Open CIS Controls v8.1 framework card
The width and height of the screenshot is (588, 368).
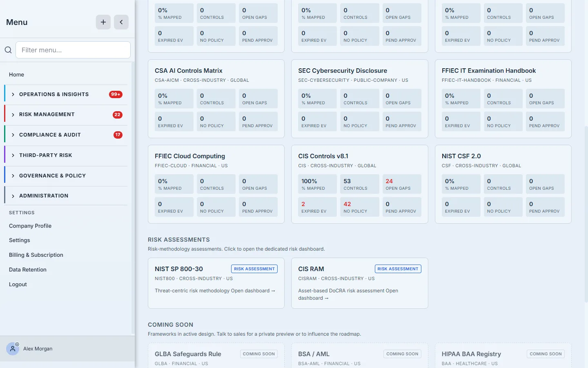[x=359, y=184]
